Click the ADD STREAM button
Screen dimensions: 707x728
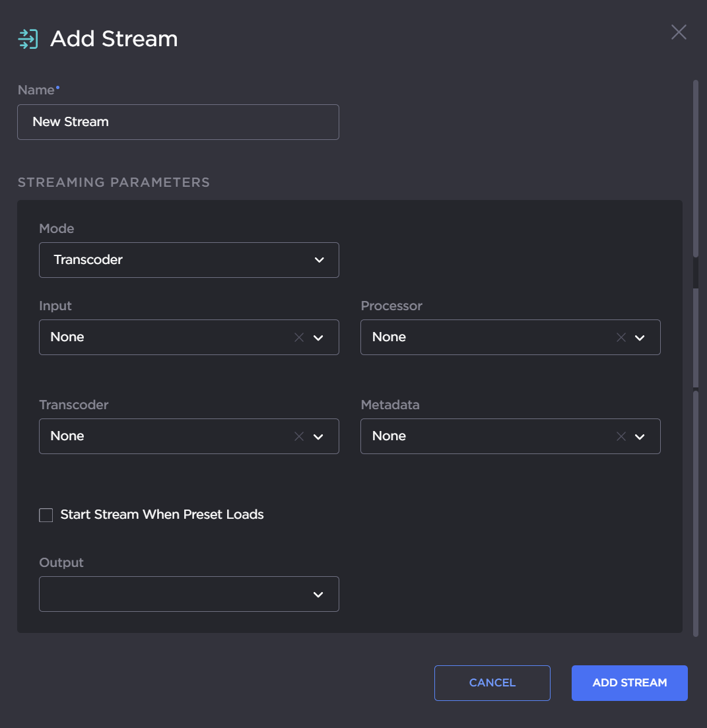tap(629, 682)
